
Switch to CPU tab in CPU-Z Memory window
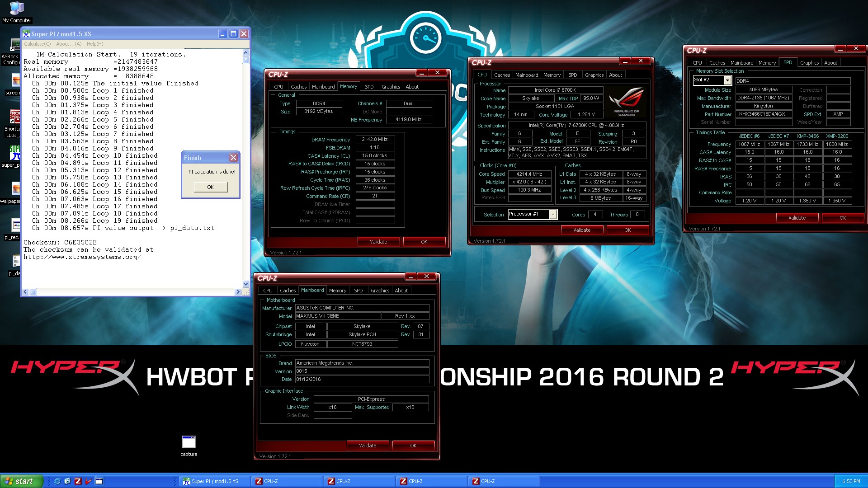278,87
